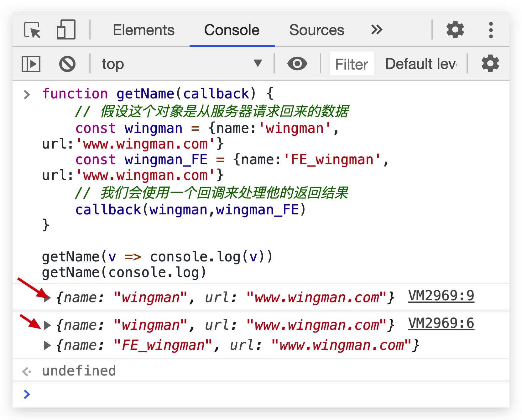
Task: Create live expression with eye icon
Action: pyautogui.click(x=297, y=64)
